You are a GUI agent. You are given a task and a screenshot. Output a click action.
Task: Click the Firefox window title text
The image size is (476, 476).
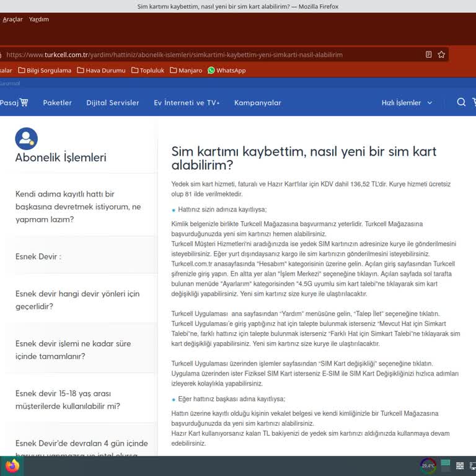(238, 6)
